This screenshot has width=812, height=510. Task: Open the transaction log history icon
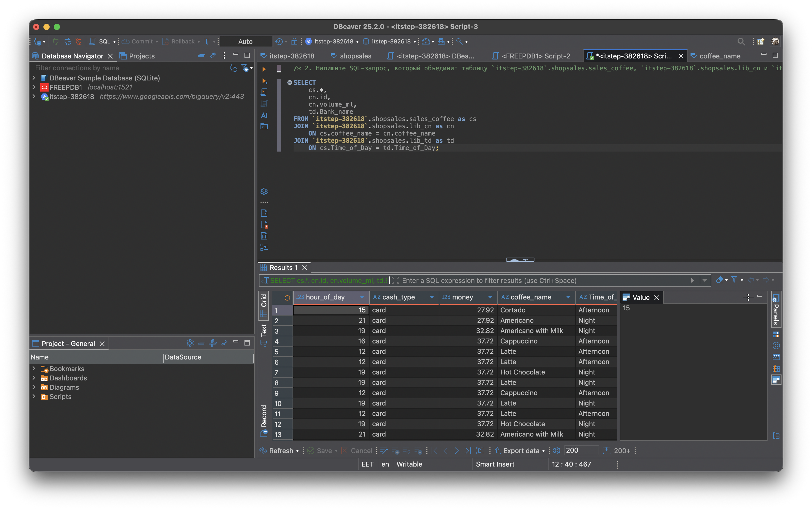tap(279, 41)
